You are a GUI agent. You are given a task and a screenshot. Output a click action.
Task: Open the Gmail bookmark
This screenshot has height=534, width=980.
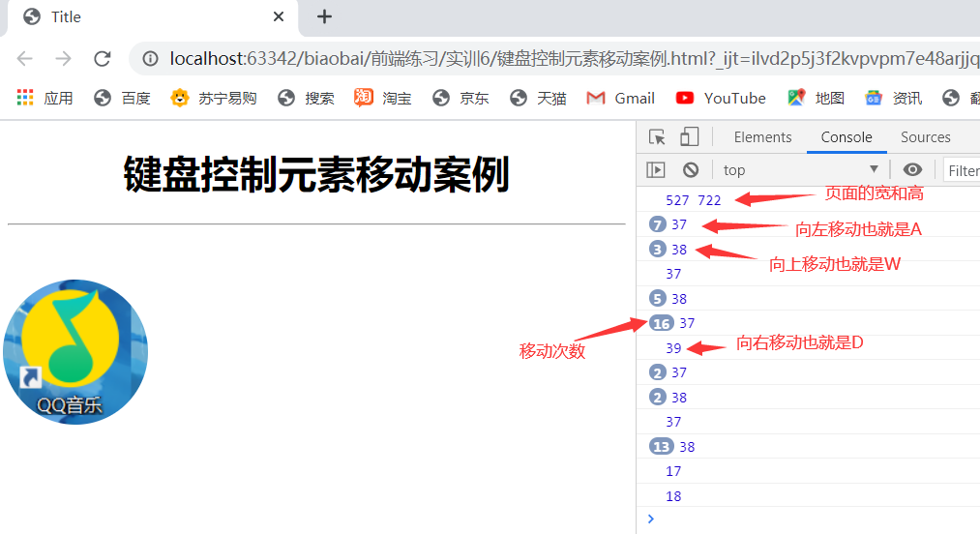pyautogui.click(x=621, y=98)
